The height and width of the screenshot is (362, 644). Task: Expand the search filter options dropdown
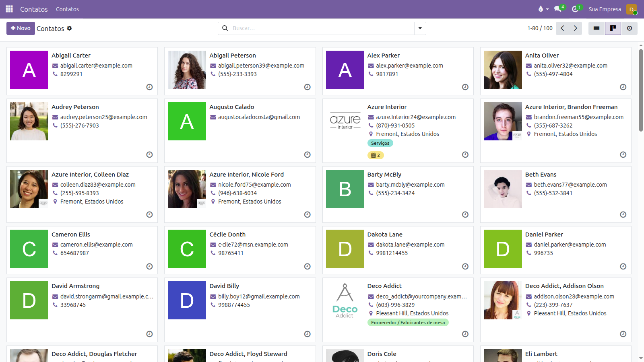click(420, 28)
